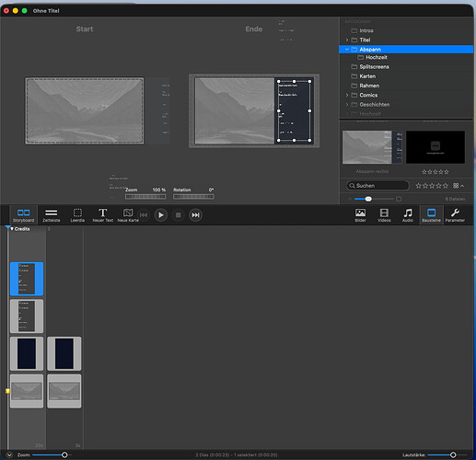Skip to next with fast-forward button

coord(195,215)
